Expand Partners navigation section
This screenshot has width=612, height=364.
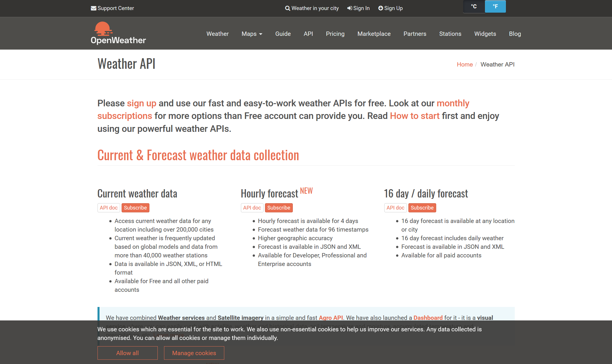[x=414, y=34]
